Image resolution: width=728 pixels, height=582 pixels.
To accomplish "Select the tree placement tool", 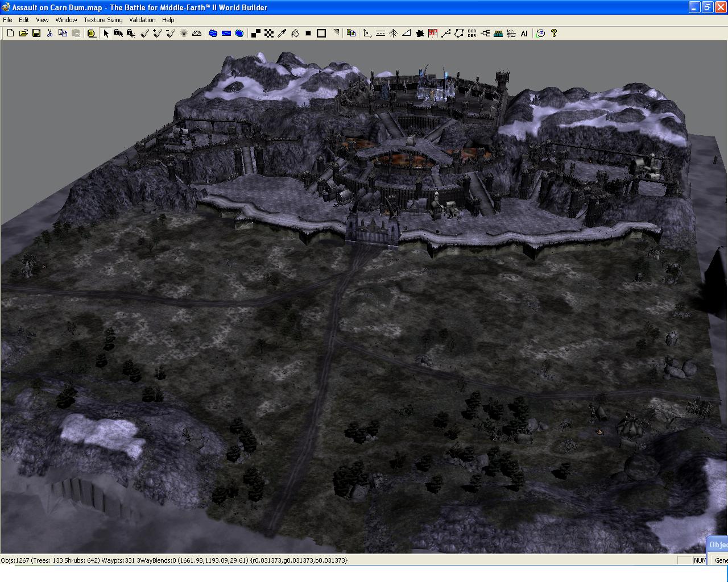I will pos(393,34).
